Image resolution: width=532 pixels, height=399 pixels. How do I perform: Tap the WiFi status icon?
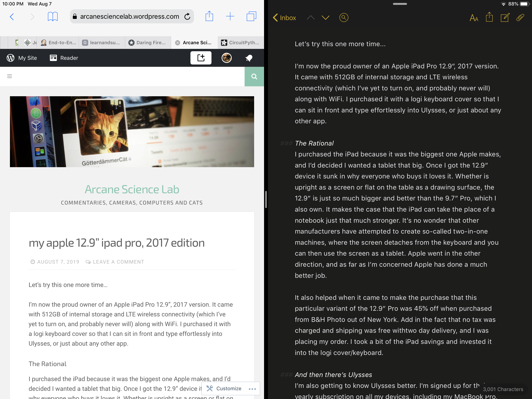coord(503,4)
